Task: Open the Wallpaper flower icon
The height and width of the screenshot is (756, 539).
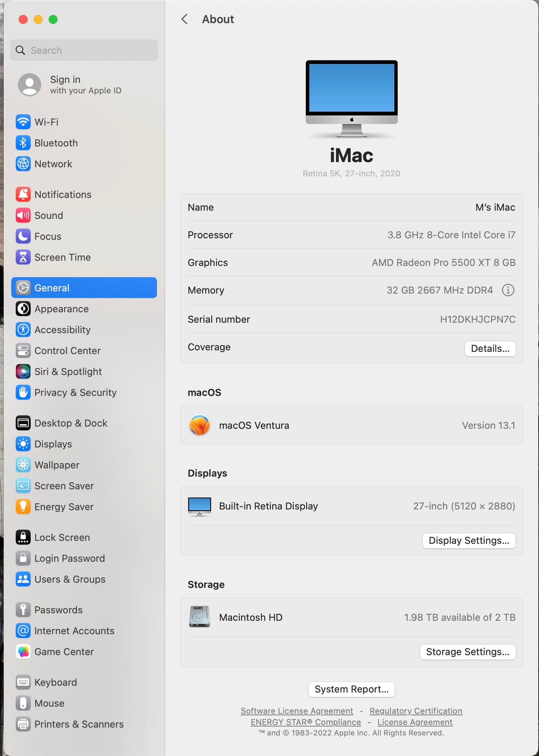Action: pos(23,465)
